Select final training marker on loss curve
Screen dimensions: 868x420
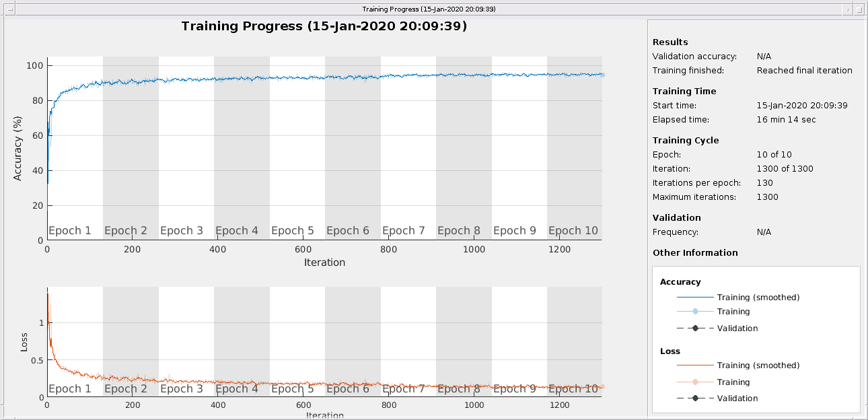click(x=602, y=387)
